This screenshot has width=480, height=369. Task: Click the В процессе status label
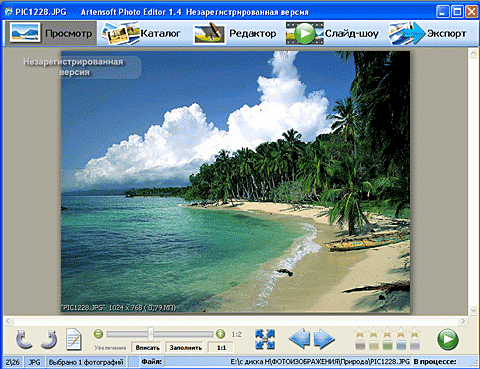pos(435,362)
